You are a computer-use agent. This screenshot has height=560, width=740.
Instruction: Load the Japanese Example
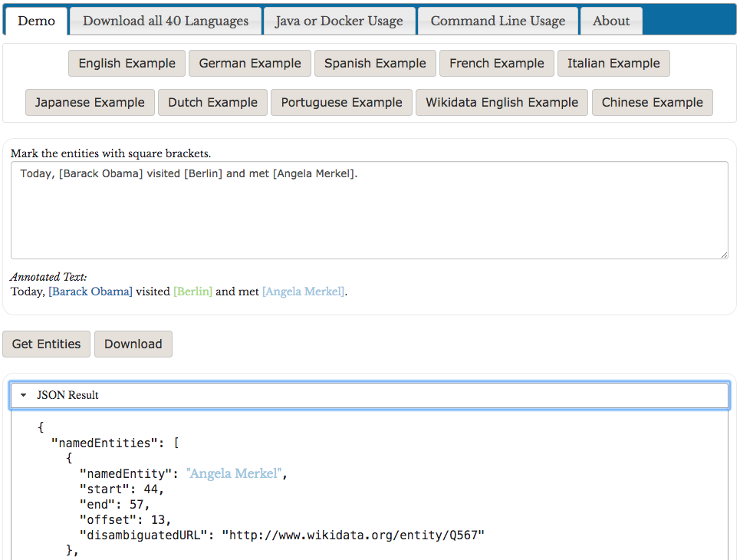(x=90, y=103)
